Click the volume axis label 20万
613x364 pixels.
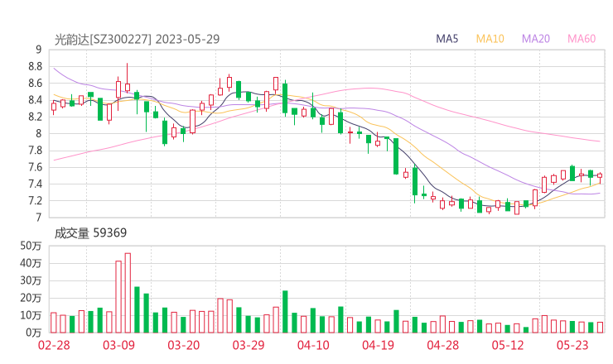(31, 298)
